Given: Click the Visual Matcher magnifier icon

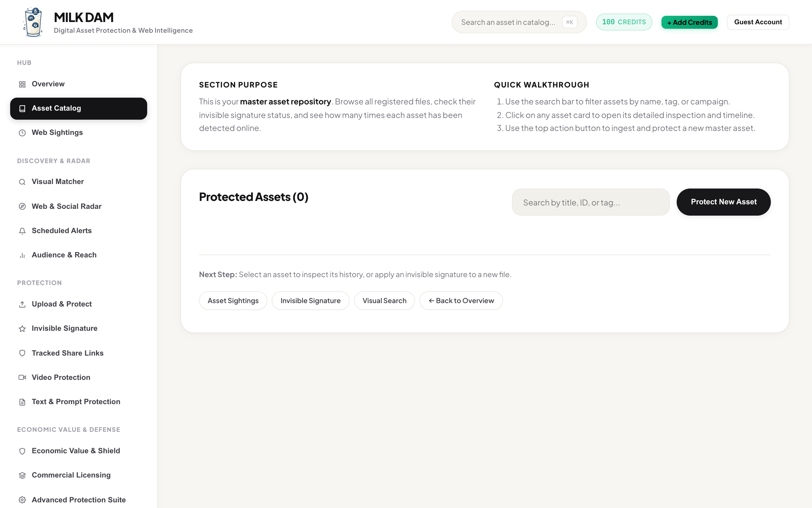Looking at the screenshot, I should pyautogui.click(x=22, y=182).
